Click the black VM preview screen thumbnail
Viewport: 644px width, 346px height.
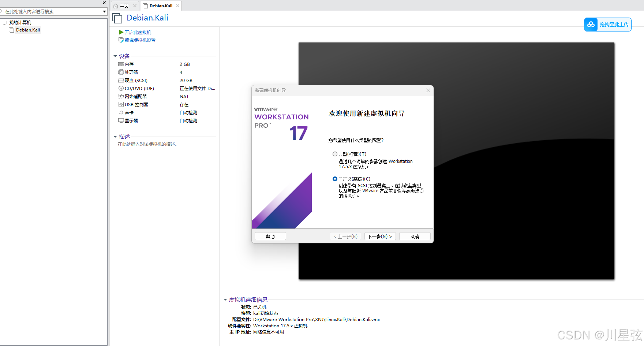456,161
